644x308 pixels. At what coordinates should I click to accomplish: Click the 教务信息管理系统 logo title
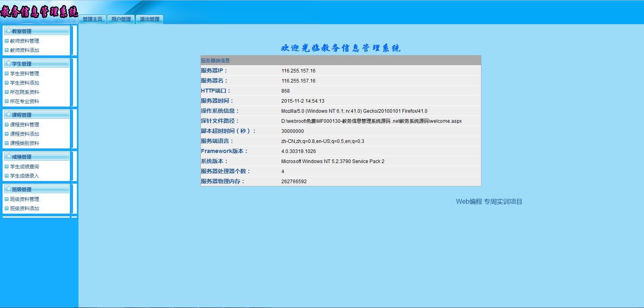(x=39, y=12)
